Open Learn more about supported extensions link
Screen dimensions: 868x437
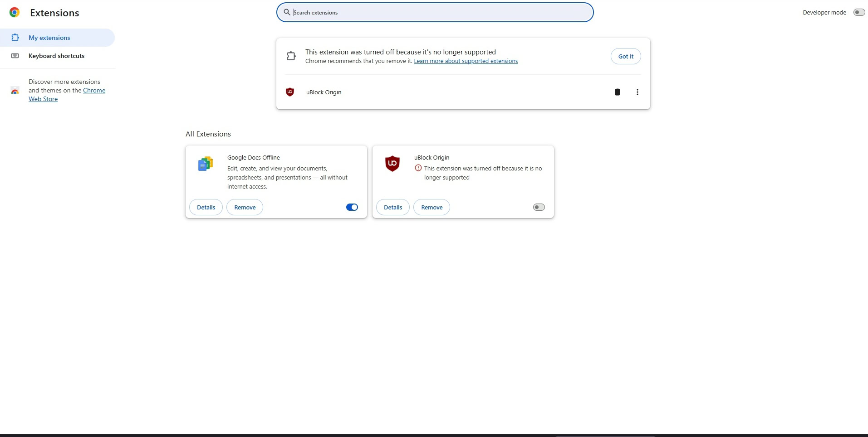[x=466, y=61]
